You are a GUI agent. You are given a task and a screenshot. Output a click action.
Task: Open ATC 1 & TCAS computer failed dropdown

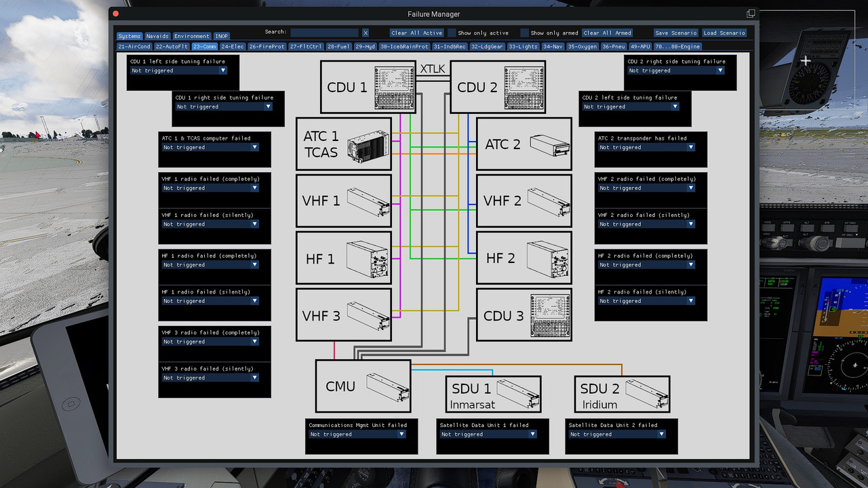(x=210, y=147)
